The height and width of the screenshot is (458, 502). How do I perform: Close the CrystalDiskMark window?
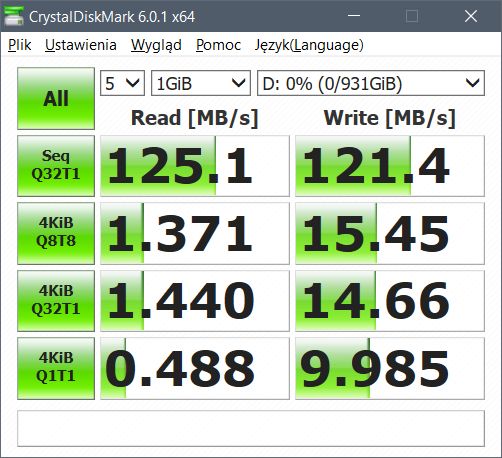tap(471, 16)
